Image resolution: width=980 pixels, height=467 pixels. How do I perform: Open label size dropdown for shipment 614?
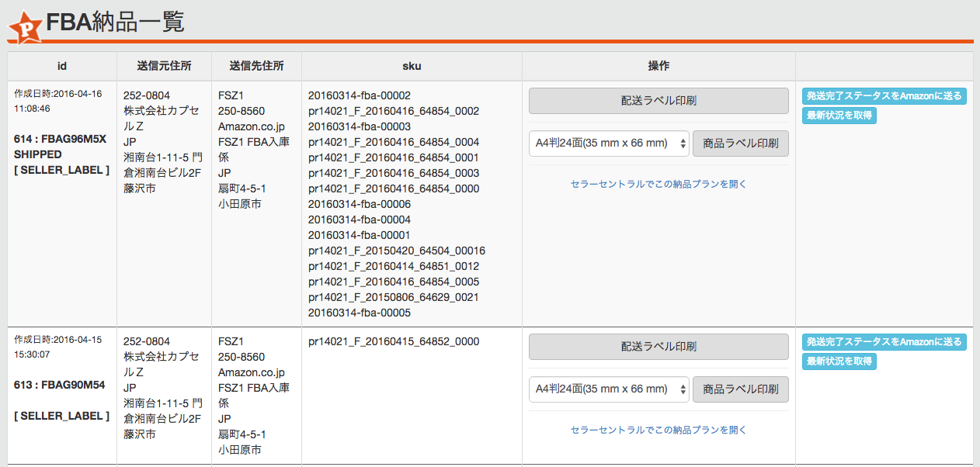coord(609,144)
